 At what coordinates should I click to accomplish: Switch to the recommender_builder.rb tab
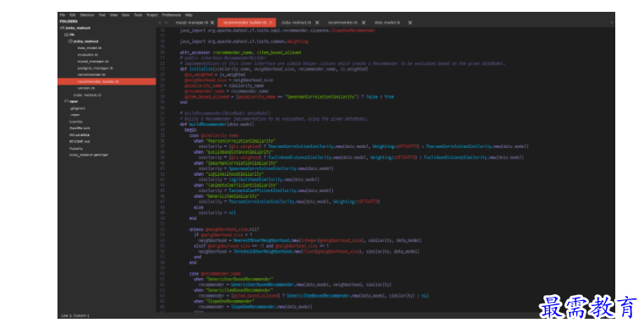[245, 23]
